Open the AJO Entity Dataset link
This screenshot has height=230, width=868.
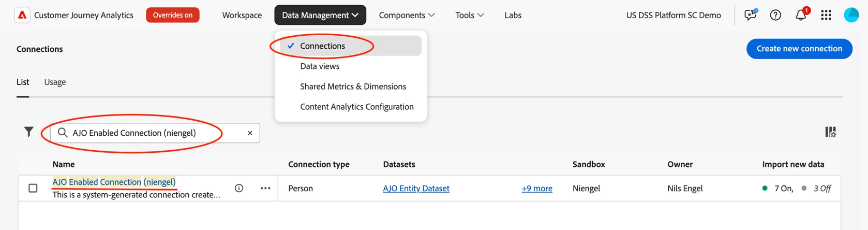[416, 189]
